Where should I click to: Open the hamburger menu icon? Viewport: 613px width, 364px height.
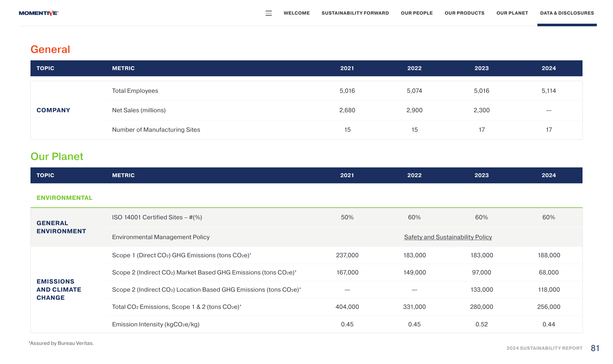pos(269,13)
